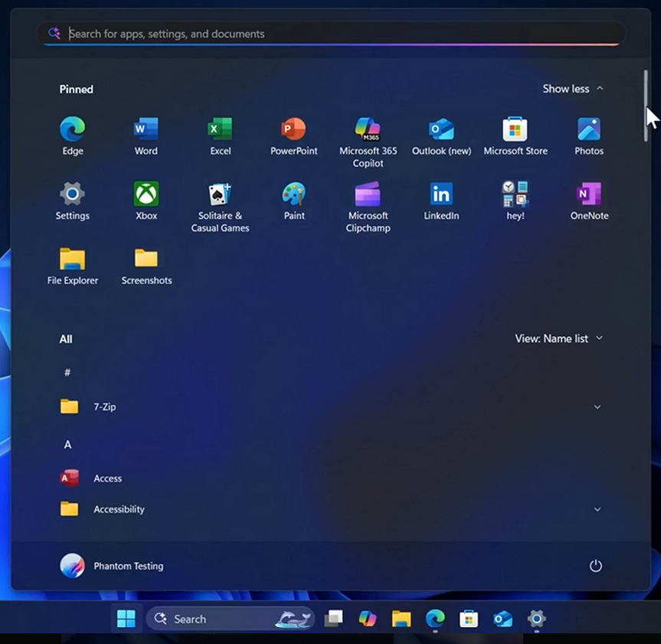This screenshot has height=644, width=661.
Task: Open Settings from the pinned section
Action: point(73,201)
